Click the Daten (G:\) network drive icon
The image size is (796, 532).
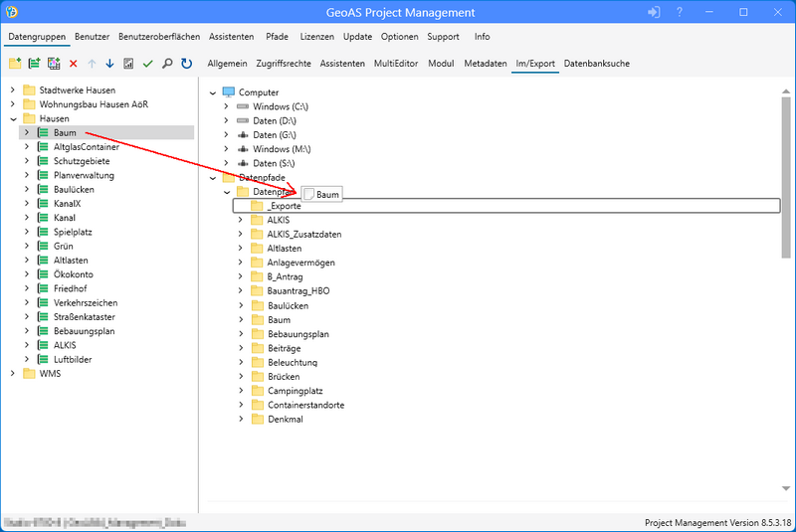(243, 135)
